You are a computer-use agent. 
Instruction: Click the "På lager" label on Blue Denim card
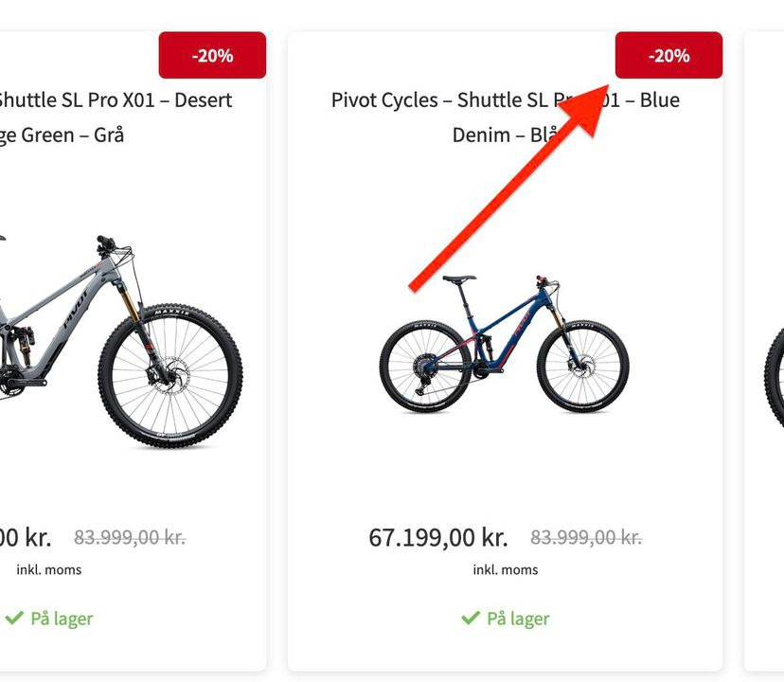[518, 619]
